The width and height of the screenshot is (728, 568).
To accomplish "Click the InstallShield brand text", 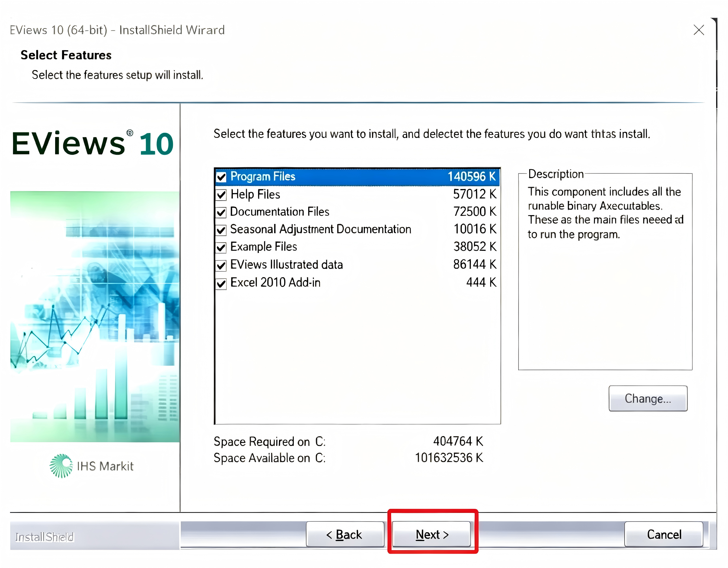I will 44,537.
